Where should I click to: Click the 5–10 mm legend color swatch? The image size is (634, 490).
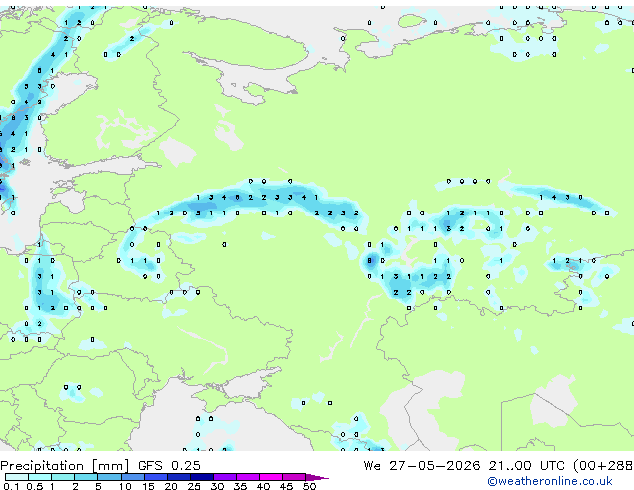click(x=109, y=477)
